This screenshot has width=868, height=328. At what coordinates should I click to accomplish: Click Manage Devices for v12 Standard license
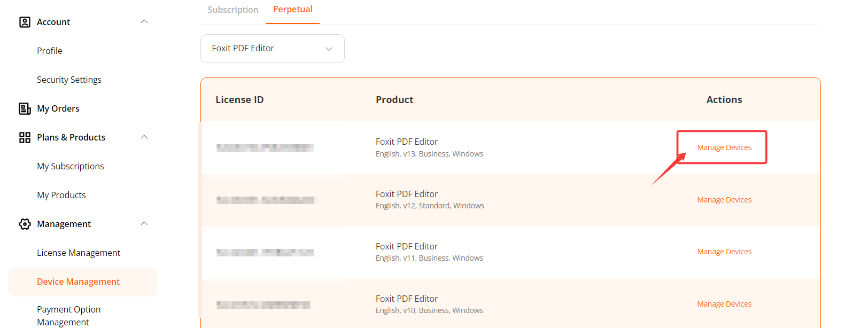[724, 200]
